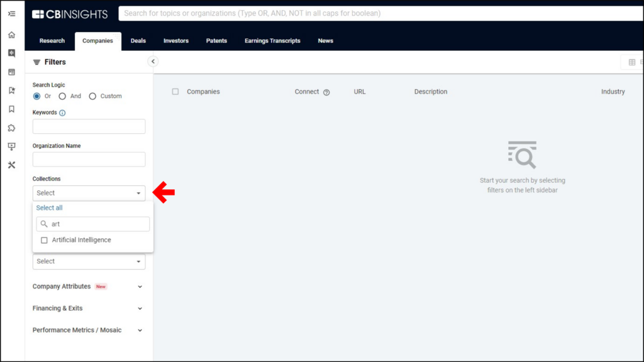Click the Artificial Intelligence label text
The height and width of the screenshot is (362, 644).
point(81,240)
